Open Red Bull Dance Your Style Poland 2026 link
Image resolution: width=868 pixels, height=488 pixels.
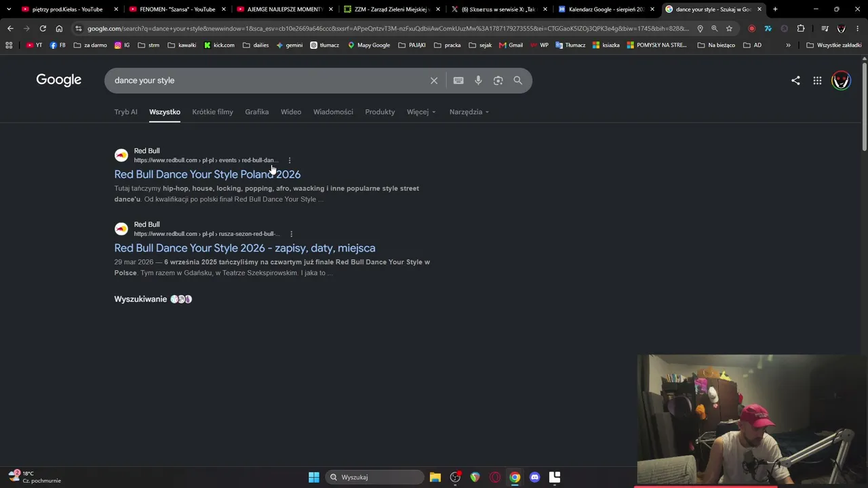pos(208,174)
